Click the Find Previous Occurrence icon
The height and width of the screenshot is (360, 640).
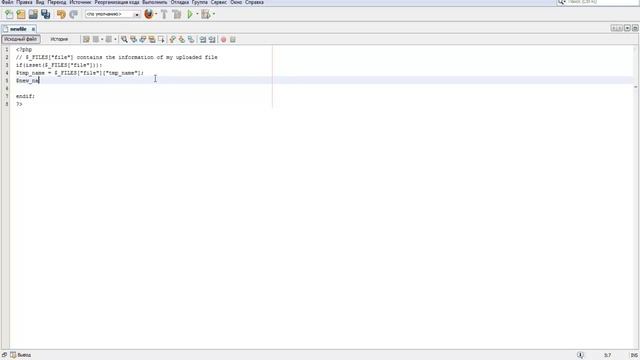click(x=133, y=39)
